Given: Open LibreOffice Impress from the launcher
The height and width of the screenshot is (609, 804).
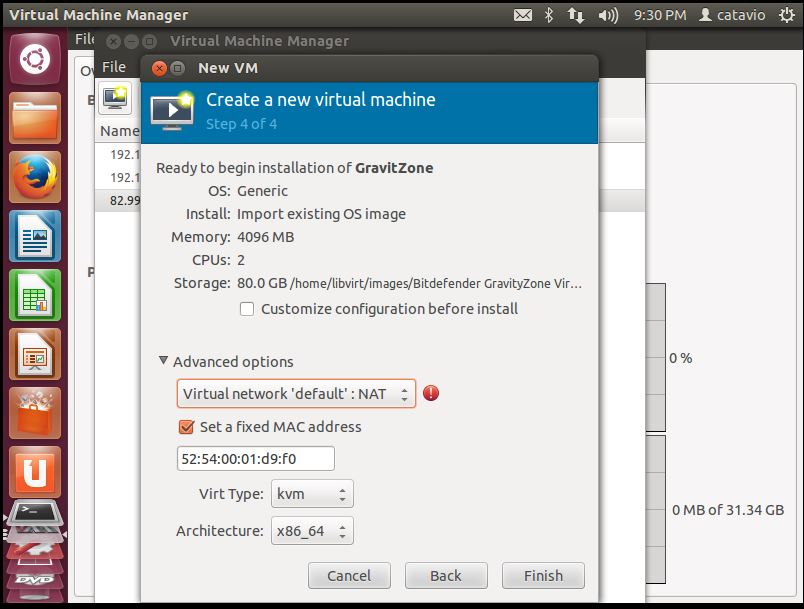Looking at the screenshot, I should 35,355.
